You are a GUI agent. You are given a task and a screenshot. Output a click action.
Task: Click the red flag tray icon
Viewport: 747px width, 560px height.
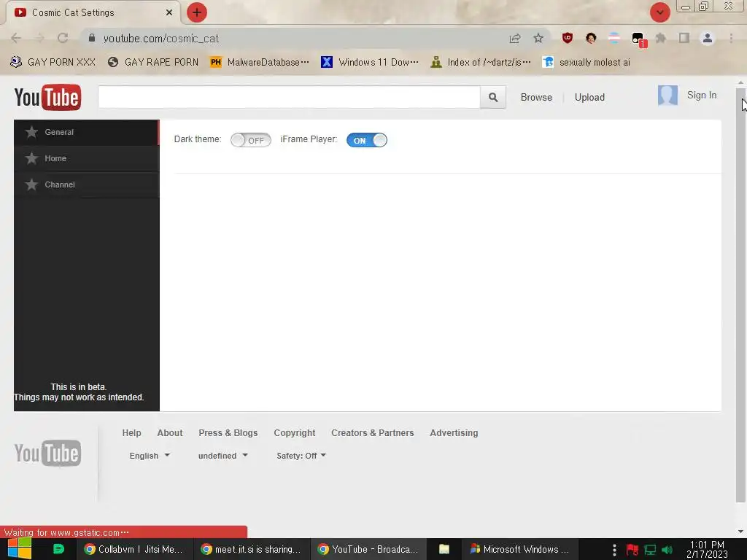[x=632, y=550]
